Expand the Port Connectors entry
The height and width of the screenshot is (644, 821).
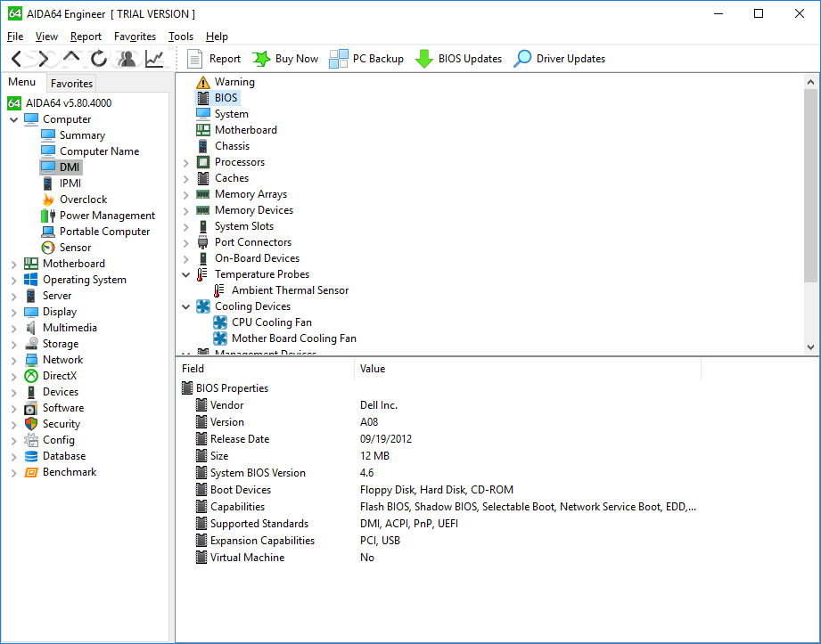point(186,243)
